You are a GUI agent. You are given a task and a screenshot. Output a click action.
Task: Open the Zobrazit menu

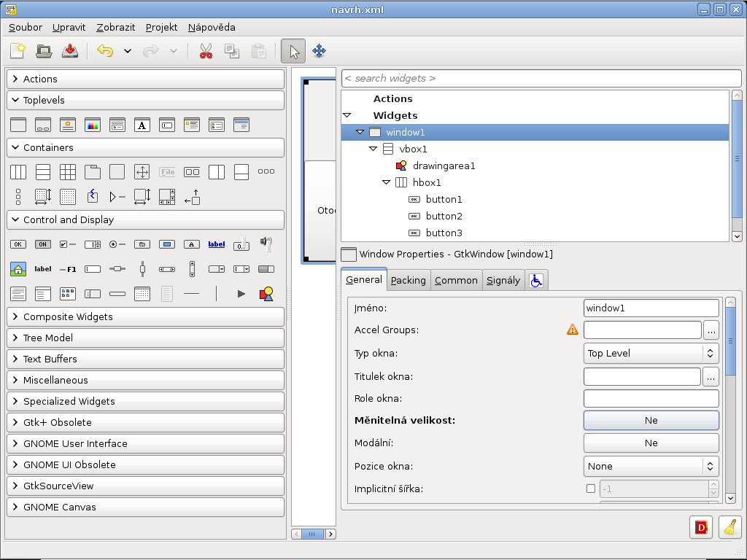pyautogui.click(x=116, y=27)
